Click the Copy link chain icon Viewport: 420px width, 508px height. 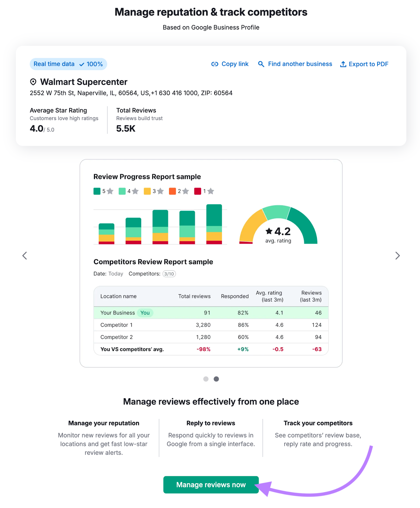pyautogui.click(x=215, y=64)
